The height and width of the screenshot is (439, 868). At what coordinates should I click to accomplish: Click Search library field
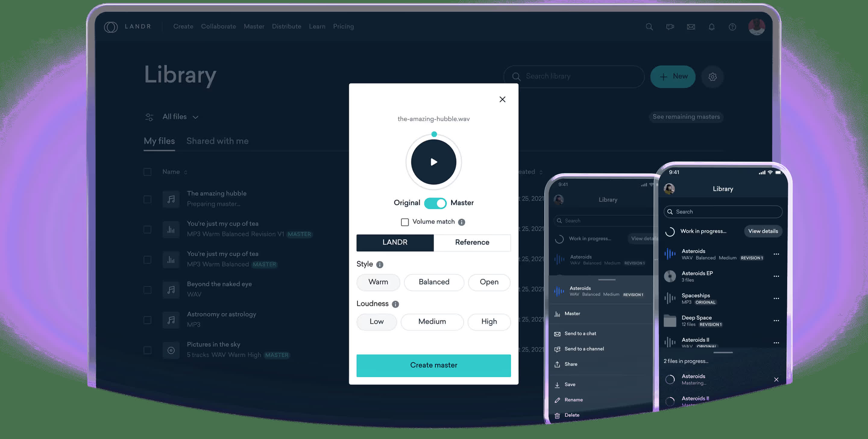[574, 77]
